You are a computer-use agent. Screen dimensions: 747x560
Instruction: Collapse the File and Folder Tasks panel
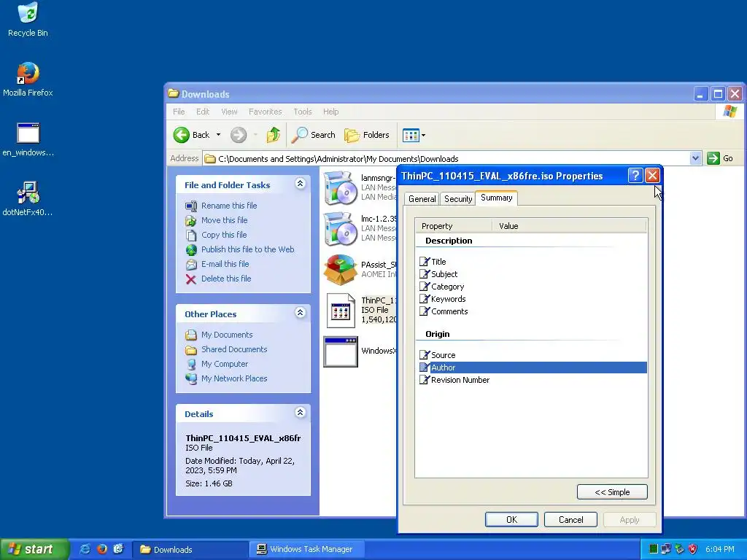pyautogui.click(x=300, y=183)
